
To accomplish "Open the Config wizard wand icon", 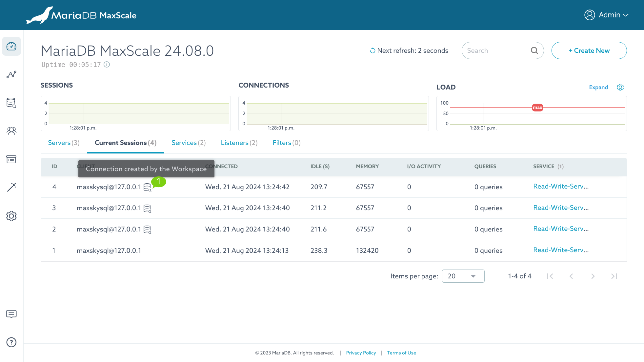I will coord(11,187).
